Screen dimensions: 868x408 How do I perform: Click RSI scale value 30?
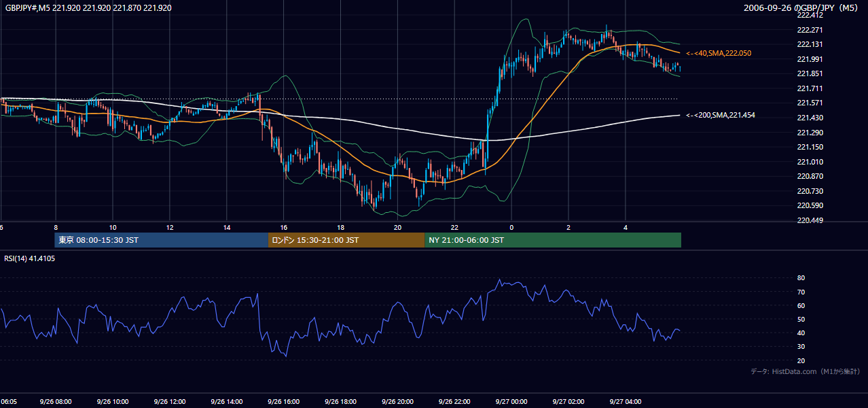point(801,347)
